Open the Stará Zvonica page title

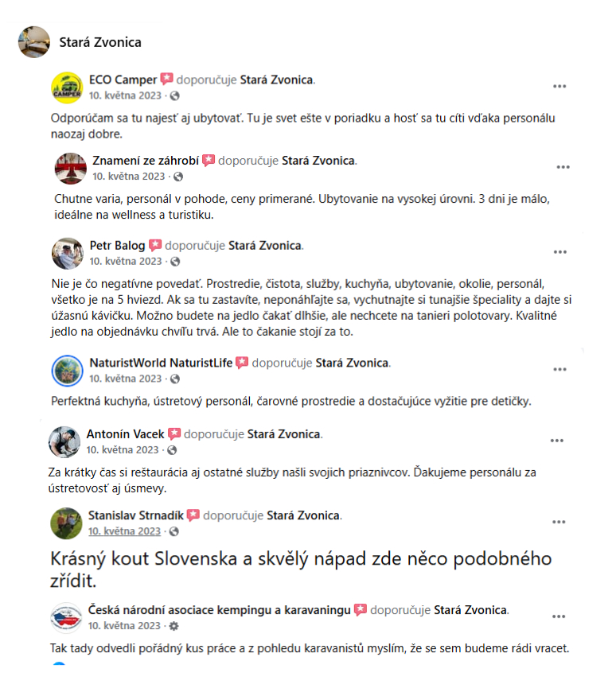[x=100, y=41]
